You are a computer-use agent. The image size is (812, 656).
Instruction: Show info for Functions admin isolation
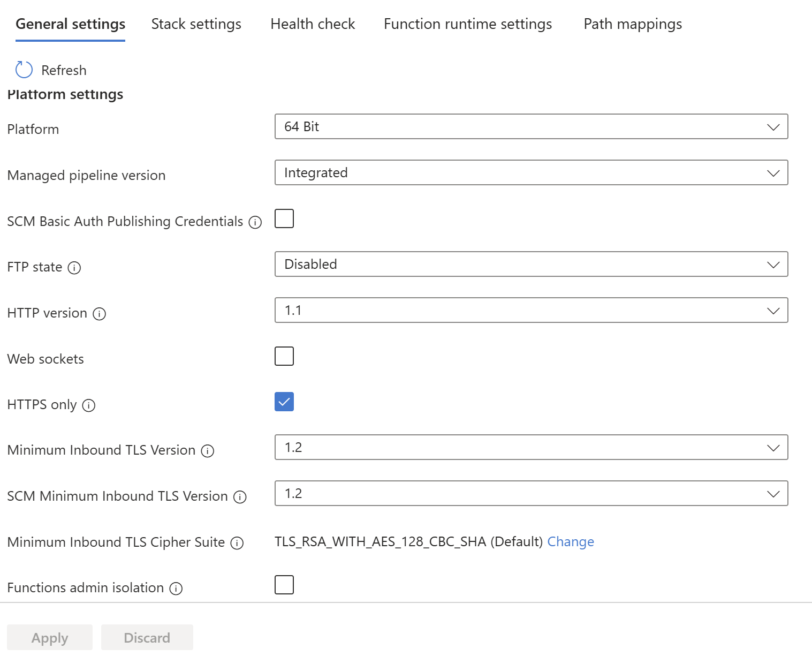pos(176,589)
